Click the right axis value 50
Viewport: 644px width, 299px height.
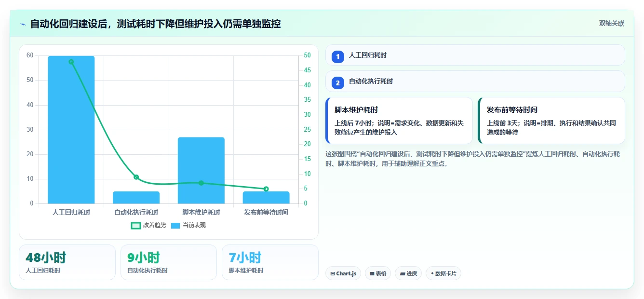pos(308,55)
